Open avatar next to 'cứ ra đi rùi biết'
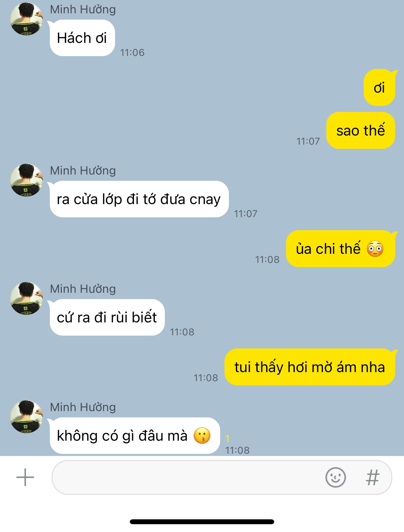The width and height of the screenshot is (404, 532). pos(26,298)
